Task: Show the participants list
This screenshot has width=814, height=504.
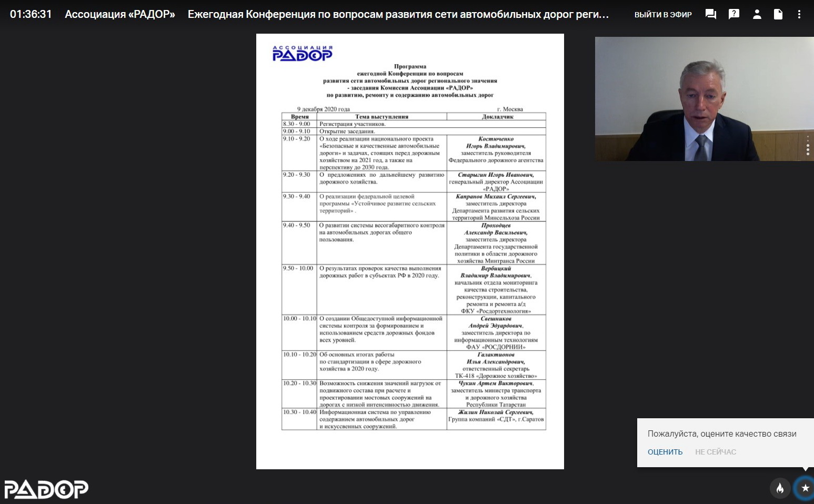Action: [x=757, y=15]
